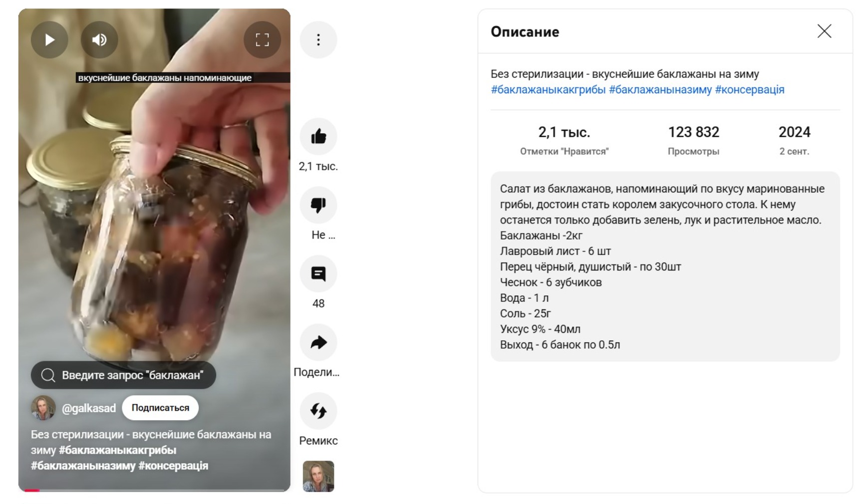The width and height of the screenshot is (861, 504).
Task: Click the channel avatar next to @galkasad
Action: pyautogui.click(x=43, y=408)
